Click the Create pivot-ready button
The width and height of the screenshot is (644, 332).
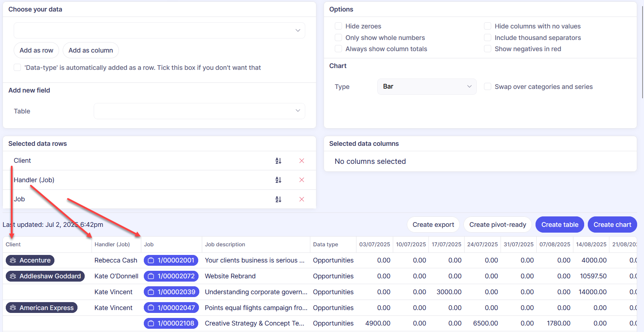(x=497, y=225)
